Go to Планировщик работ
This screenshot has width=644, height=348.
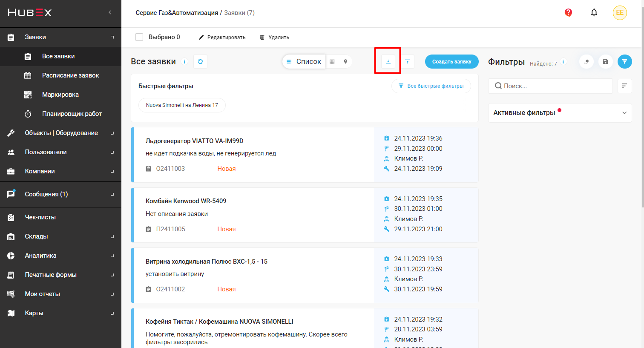point(72,114)
